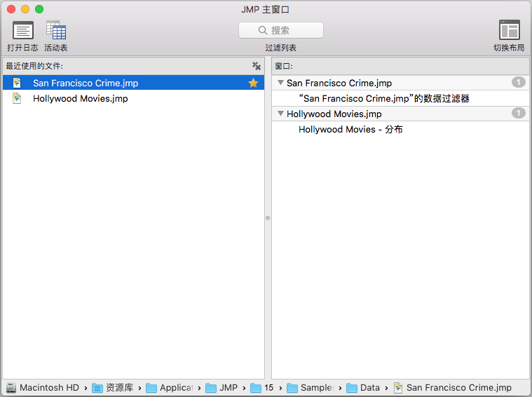
Task: Click the switch layout (切换布局) icon
Action: point(510,30)
